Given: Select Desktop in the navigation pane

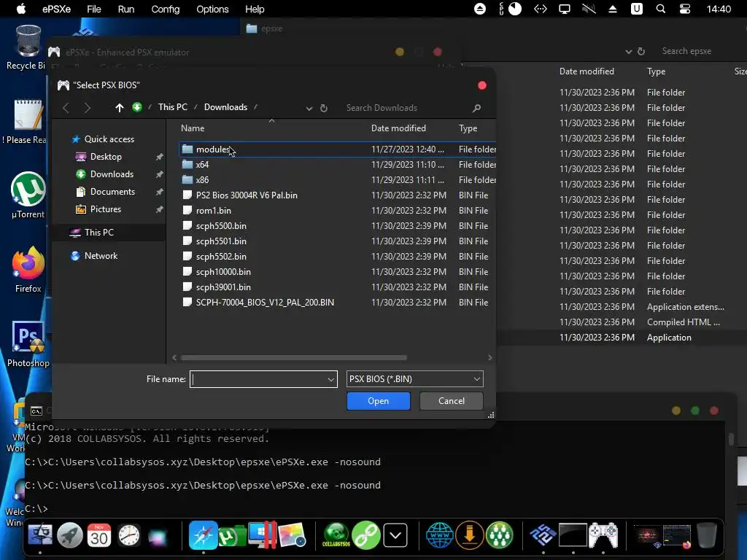Looking at the screenshot, I should (106, 157).
